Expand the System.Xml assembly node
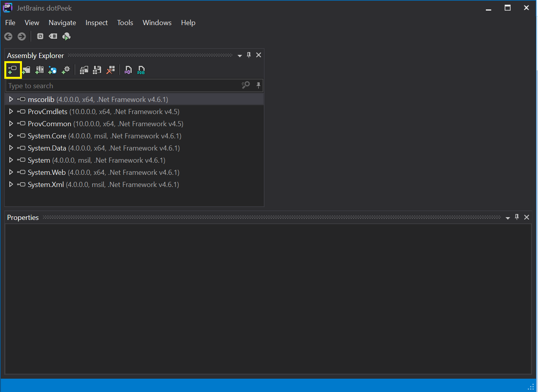The width and height of the screenshot is (538, 392). (11, 184)
